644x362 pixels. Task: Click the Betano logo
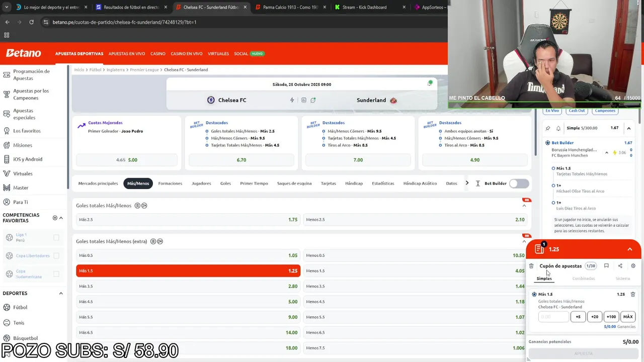tap(23, 53)
